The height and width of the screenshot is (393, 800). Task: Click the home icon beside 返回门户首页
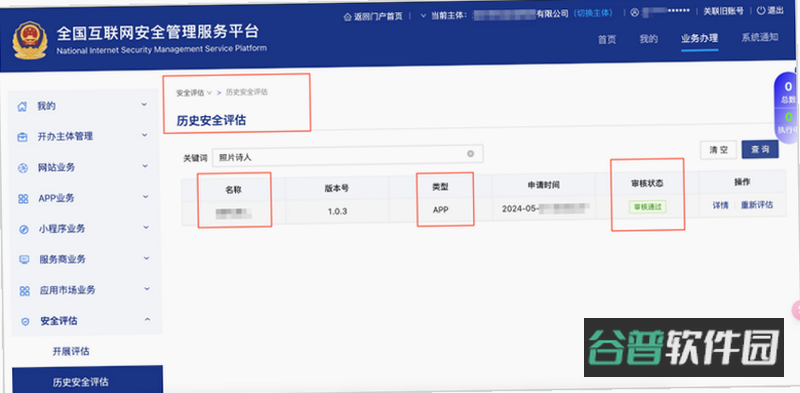[x=348, y=16]
